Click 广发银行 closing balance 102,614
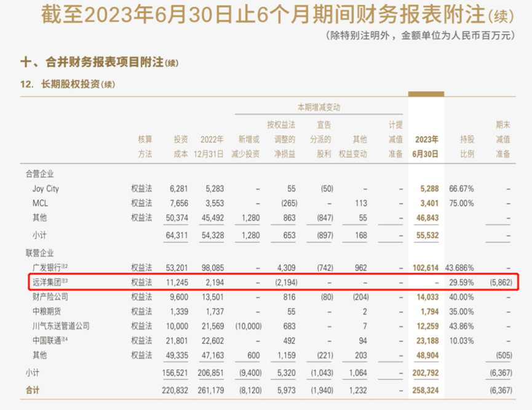The width and height of the screenshot is (532, 410). (426, 268)
